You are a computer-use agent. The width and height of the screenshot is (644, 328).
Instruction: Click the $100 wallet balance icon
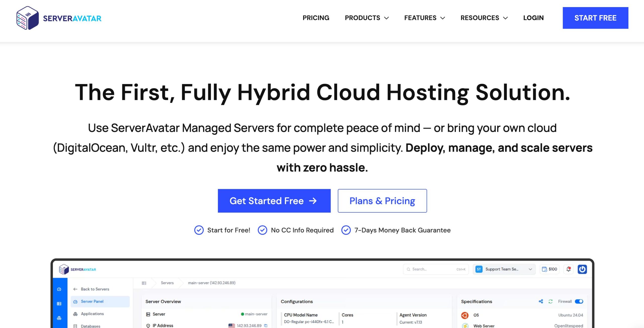(x=544, y=269)
